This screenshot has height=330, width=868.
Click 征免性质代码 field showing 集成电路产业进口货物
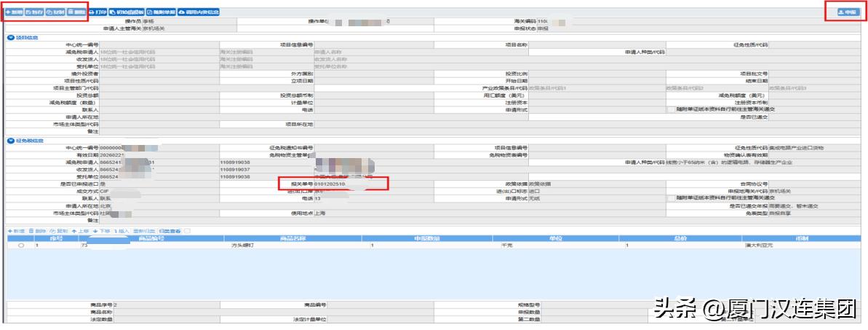point(816,148)
